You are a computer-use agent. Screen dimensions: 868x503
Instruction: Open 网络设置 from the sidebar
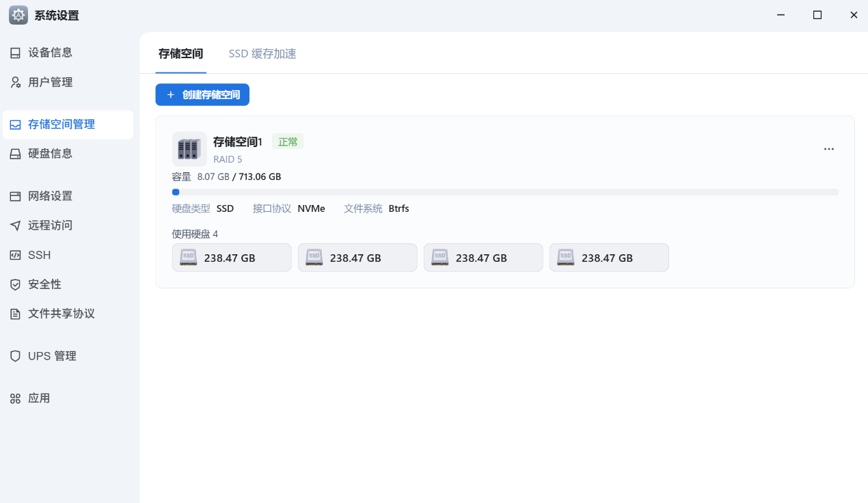(50, 196)
